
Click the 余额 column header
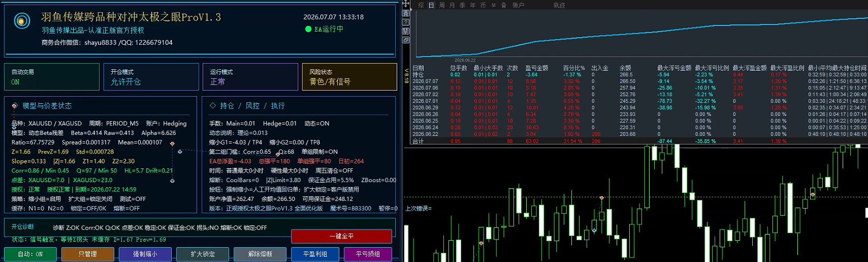pos(625,68)
